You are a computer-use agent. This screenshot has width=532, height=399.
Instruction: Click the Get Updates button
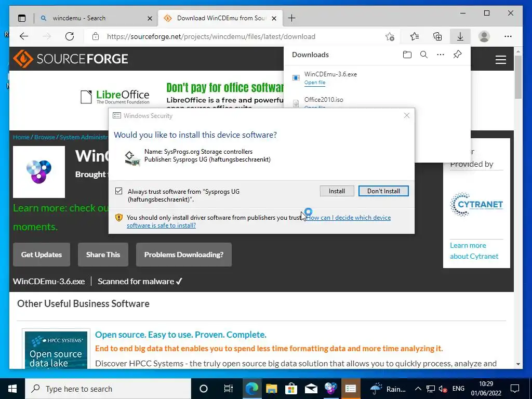42,255
